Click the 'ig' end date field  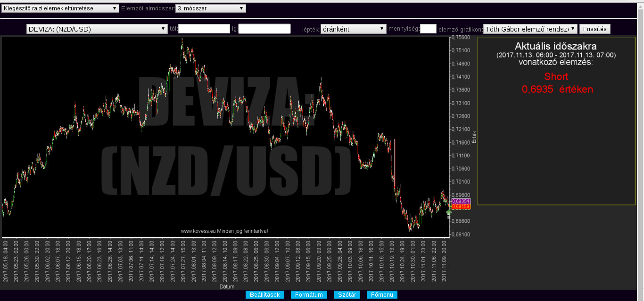[x=264, y=29]
